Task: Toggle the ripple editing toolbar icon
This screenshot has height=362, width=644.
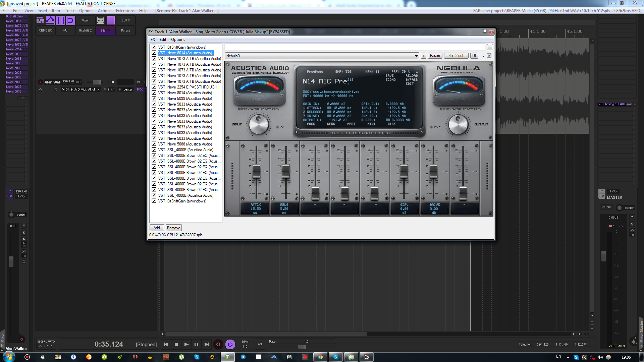Action: coord(70,20)
